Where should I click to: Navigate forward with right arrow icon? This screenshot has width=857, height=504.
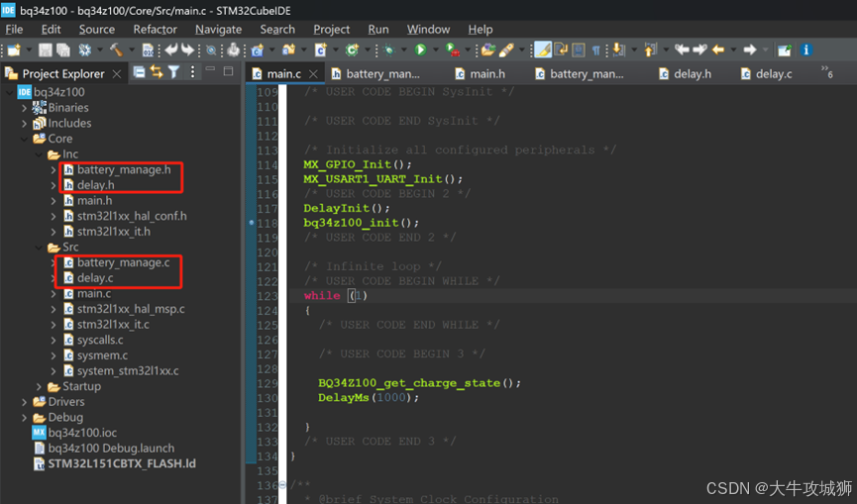(750, 50)
